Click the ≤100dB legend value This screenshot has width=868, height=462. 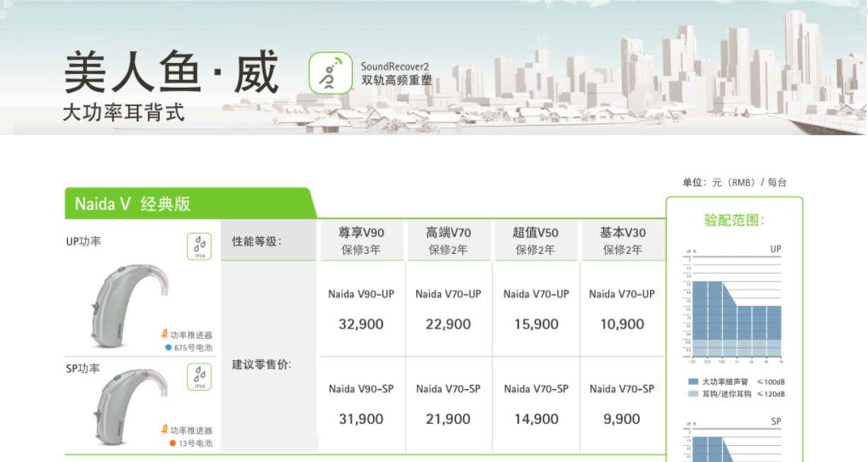770,382
